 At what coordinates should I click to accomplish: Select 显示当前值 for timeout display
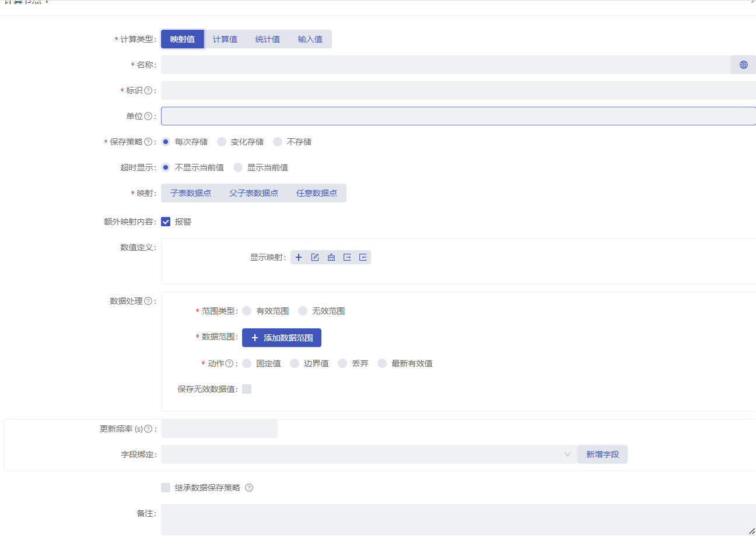point(238,167)
